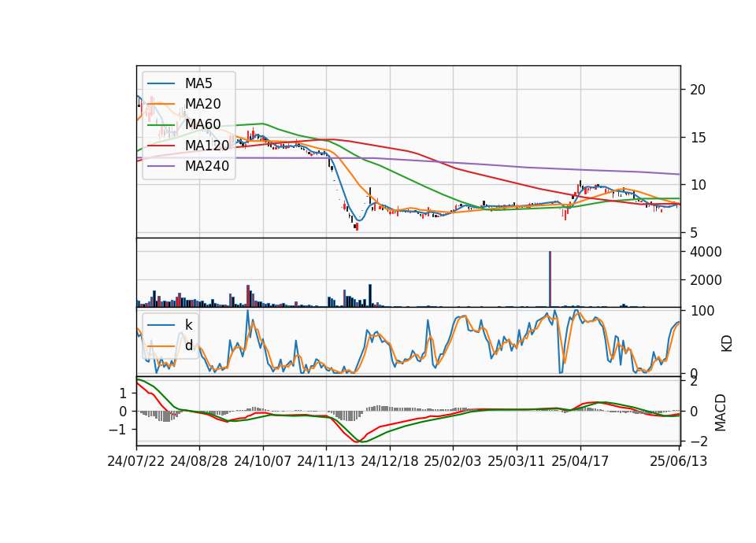Screen dimensions: 756x543
Task: Click the purple MA240 legend line sample
Action: [x=161, y=166]
